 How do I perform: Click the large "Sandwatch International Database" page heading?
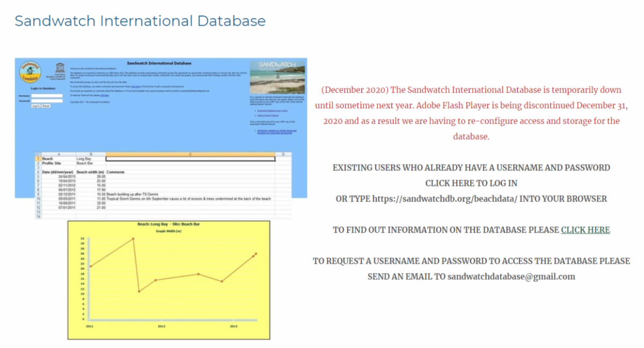tap(140, 21)
